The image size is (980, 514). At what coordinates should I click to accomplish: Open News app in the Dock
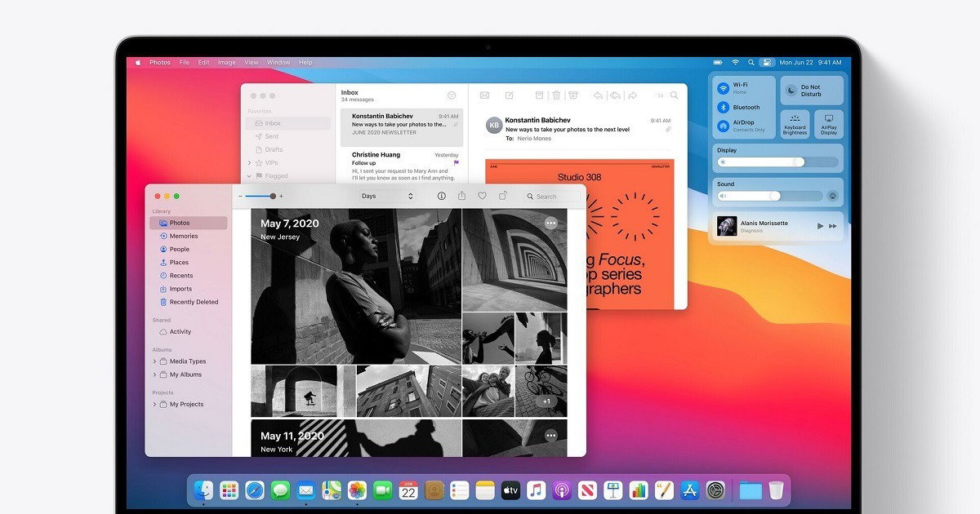587,490
